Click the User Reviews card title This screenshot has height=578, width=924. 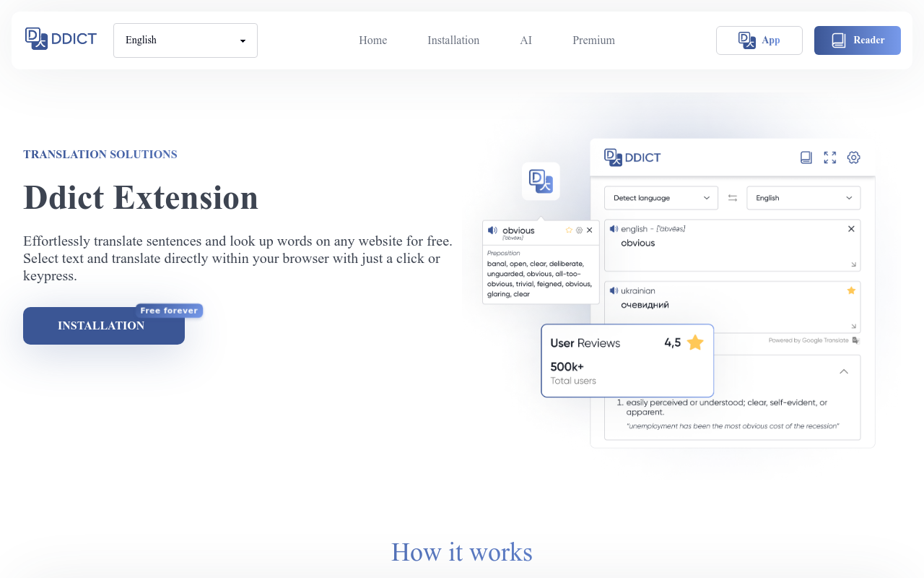click(x=585, y=343)
